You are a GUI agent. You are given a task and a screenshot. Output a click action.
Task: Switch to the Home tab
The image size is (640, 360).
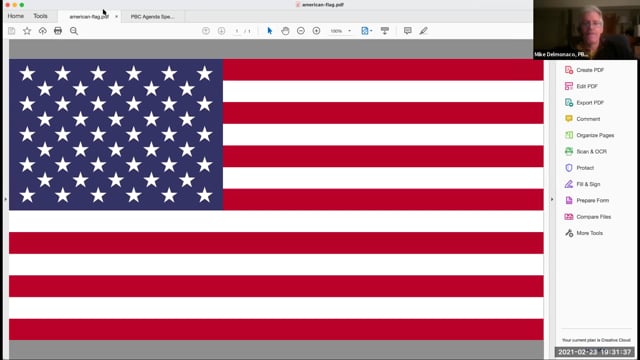(x=16, y=16)
